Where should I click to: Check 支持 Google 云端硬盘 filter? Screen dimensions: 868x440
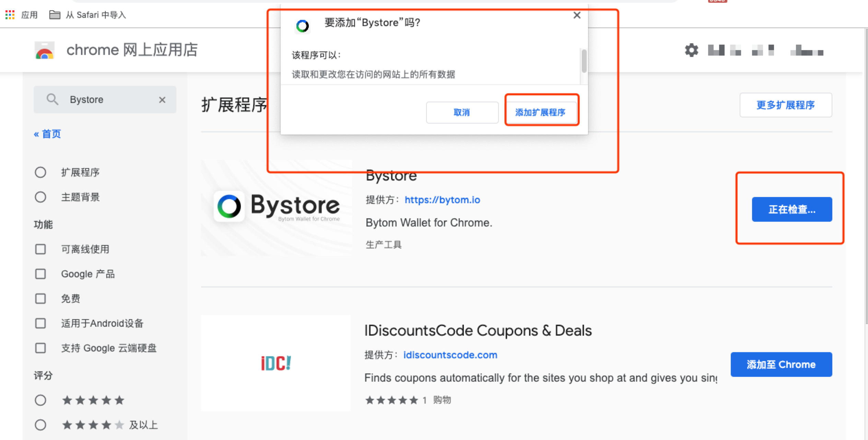[x=40, y=348]
